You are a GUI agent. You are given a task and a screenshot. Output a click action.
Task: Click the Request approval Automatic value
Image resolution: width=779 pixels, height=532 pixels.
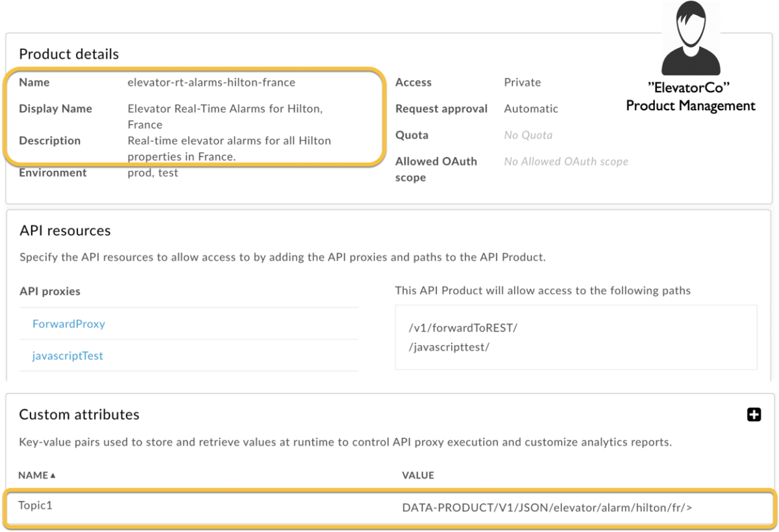coord(530,109)
